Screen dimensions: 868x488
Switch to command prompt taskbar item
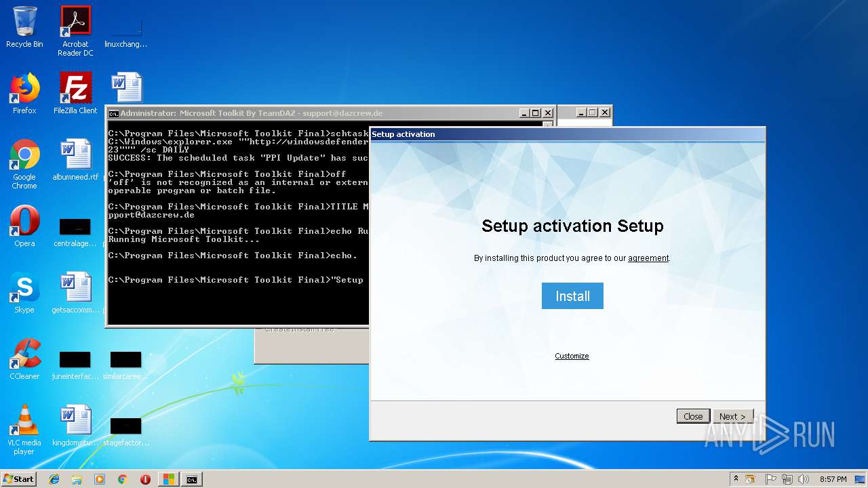[x=192, y=479]
